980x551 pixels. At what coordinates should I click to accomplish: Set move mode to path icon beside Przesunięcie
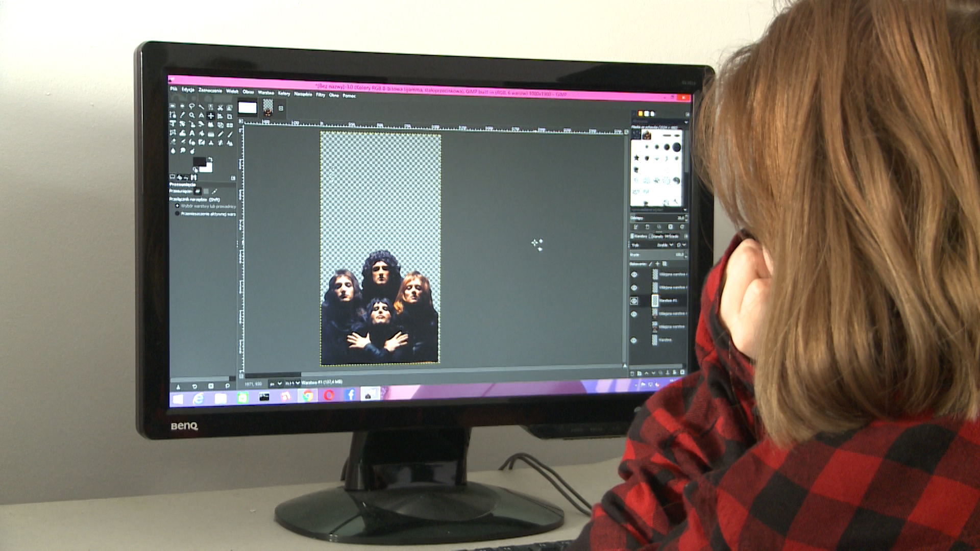tap(214, 191)
